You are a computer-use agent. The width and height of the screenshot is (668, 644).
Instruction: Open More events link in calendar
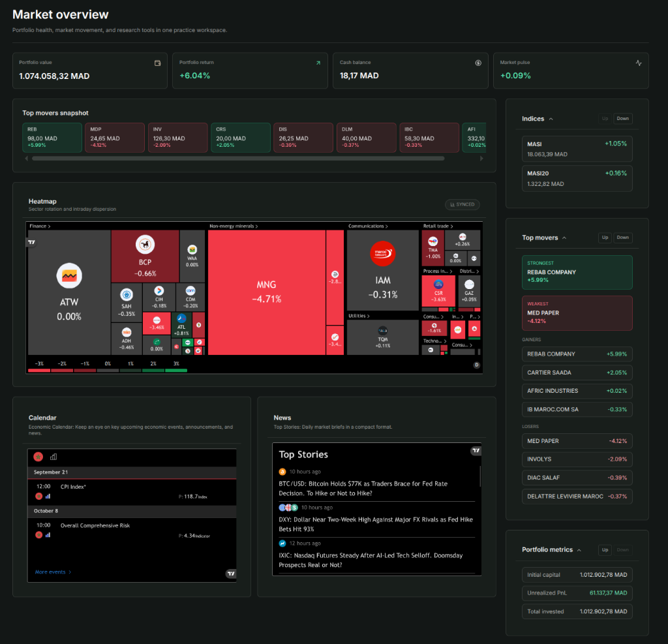53,572
